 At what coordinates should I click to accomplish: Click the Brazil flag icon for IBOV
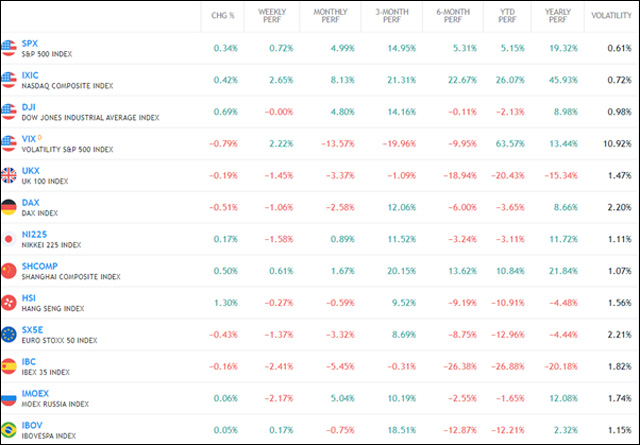9,432
